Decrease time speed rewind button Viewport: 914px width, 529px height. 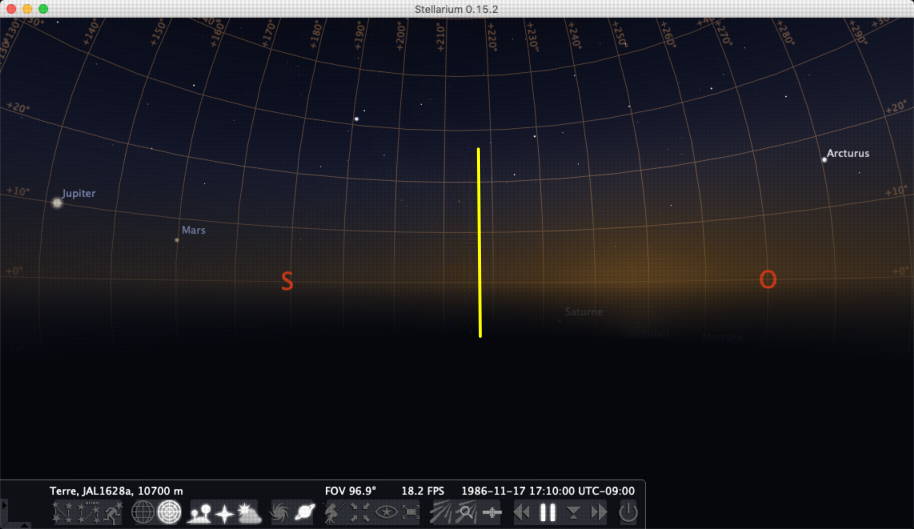tap(523, 513)
